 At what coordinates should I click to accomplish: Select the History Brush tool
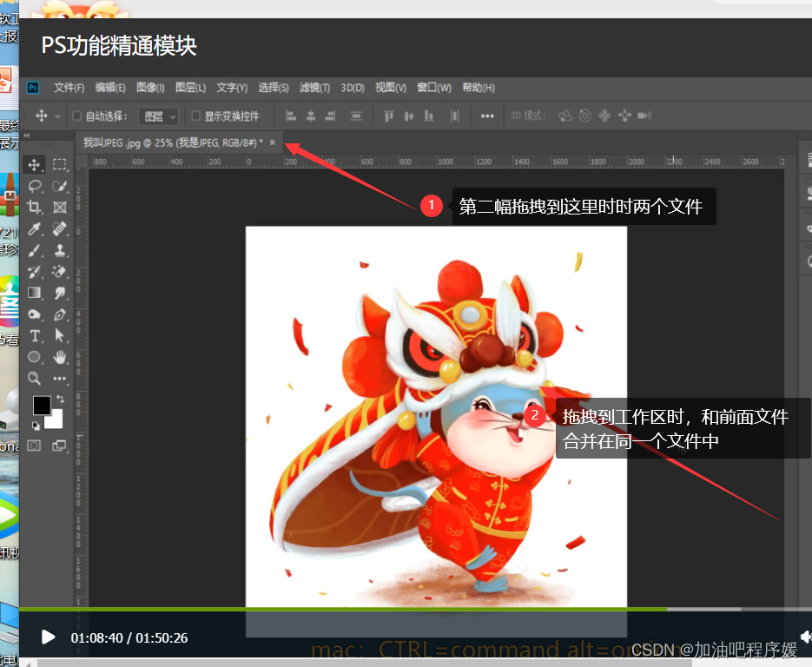pyautogui.click(x=34, y=272)
